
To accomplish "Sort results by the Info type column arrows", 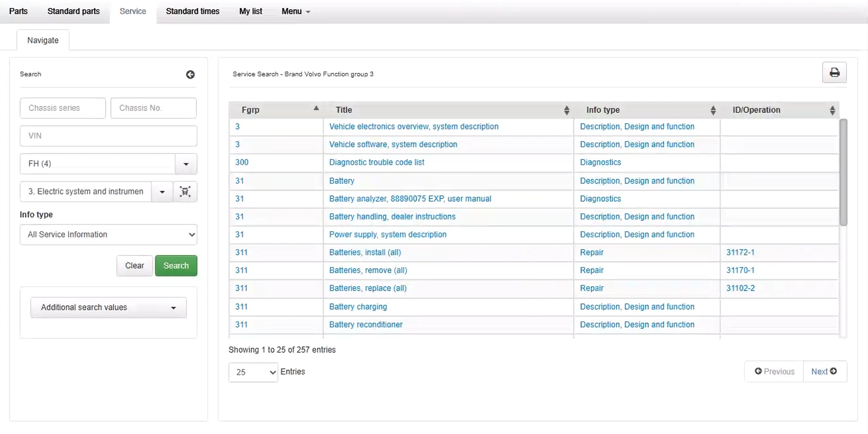I will pos(713,110).
